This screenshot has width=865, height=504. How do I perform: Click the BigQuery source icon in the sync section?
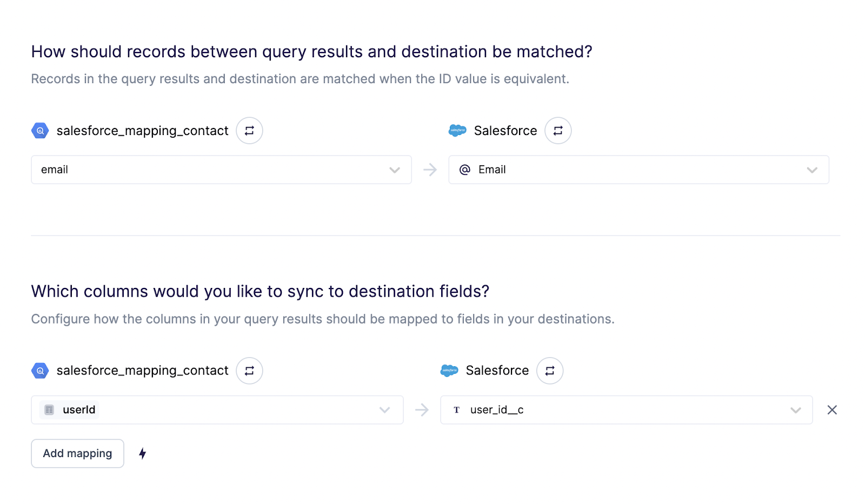40,371
